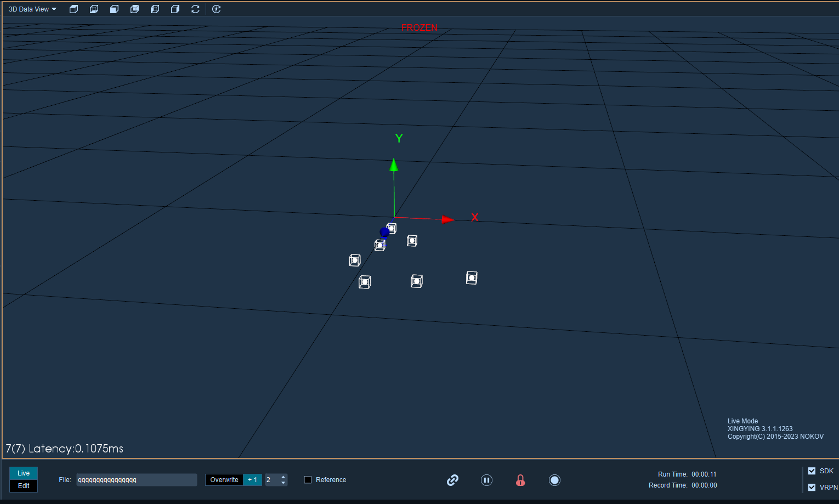This screenshot has height=504, width=839.
Task: Uncheck the VRPN checkbox
Action: pyautogui.click(x=812, y=487)
